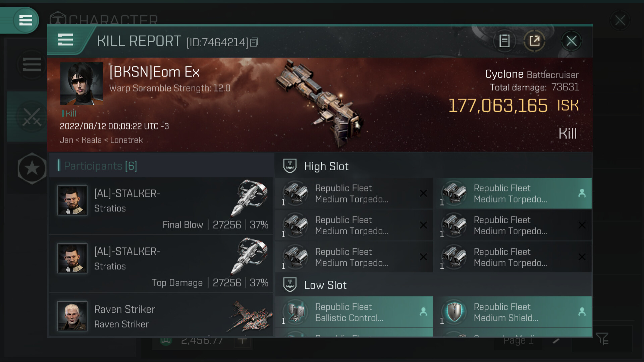This screenshot has height=362, width=644.
Task: Open the collapsed left sidebar list menu
Action: (x=32, y=64)
